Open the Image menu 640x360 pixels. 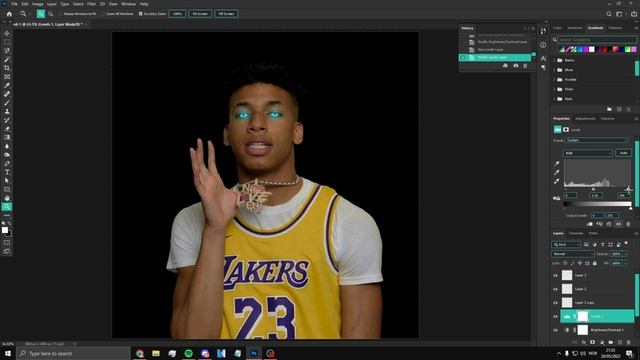(38, 4)
